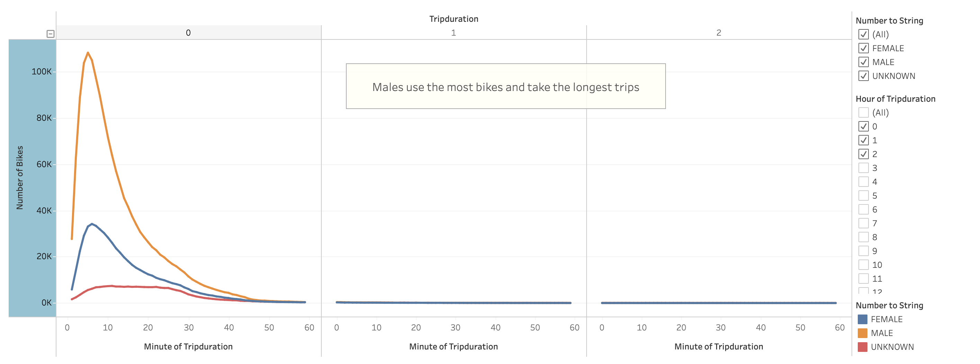
Task: Enable hour 7 in Hour of Tripduration filter
Action: 865,223
